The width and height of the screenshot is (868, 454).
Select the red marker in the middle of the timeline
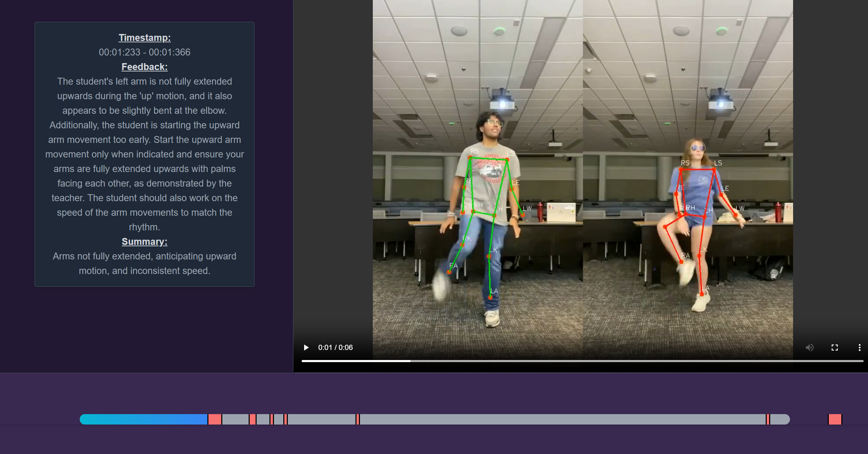coord(358,419)
